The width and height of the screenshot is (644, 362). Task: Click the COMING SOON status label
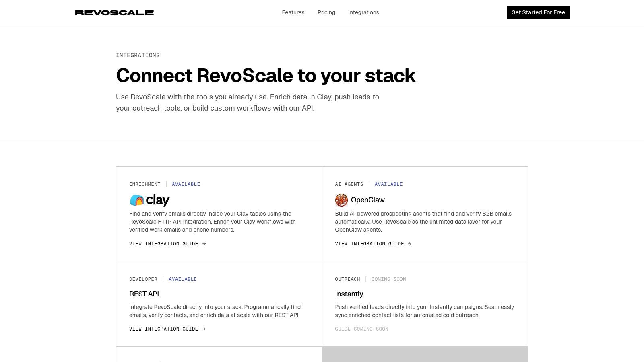388,279
